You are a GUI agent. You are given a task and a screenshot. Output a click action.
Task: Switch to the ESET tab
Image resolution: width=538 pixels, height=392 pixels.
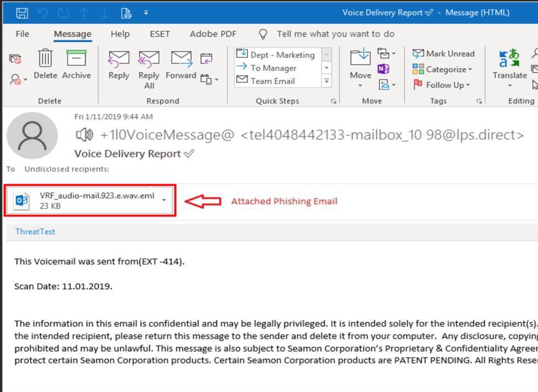pyautogui.click(x=160, y=34)
